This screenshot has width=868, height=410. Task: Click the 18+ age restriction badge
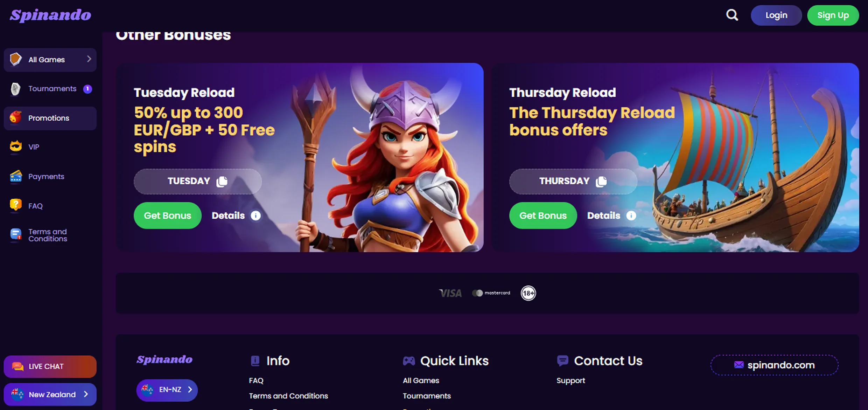point(528,293)
